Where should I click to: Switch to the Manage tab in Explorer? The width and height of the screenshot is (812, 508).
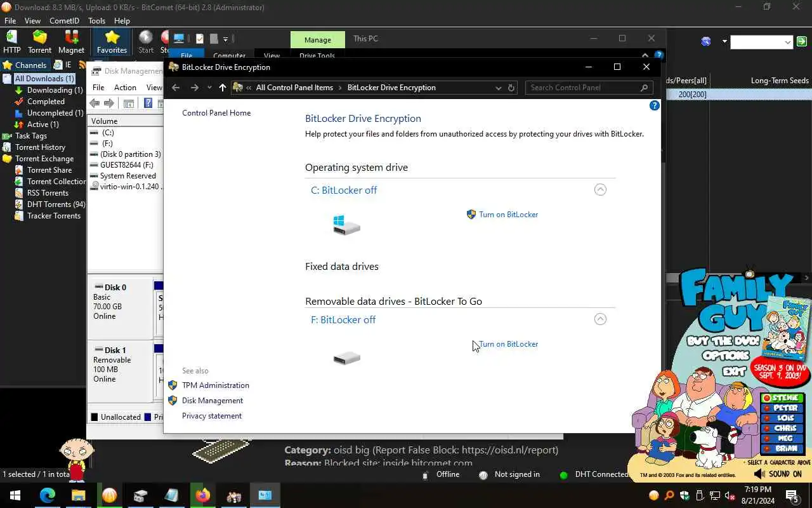[318, 39]
